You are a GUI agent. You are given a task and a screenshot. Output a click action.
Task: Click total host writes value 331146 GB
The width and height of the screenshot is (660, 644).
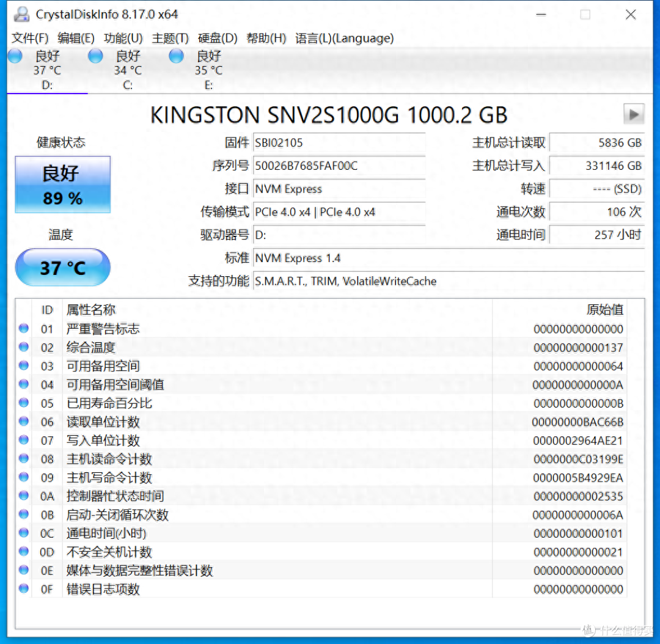point(597,166)
